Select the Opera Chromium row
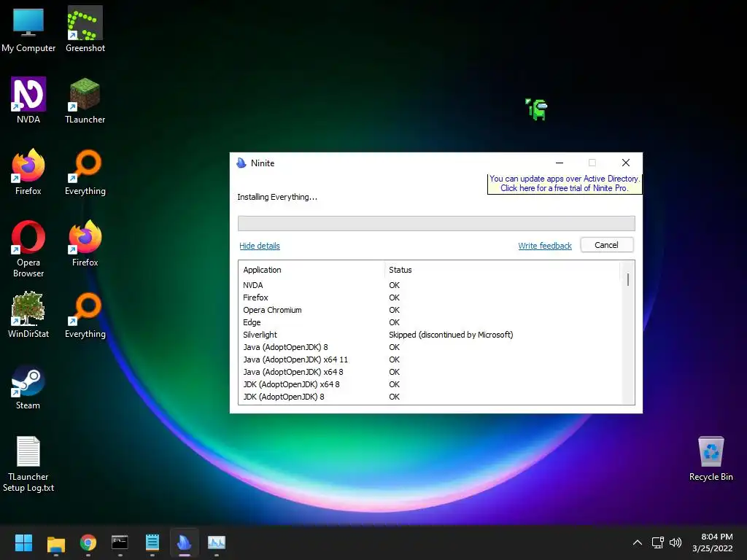 click(x=431, y=310)
